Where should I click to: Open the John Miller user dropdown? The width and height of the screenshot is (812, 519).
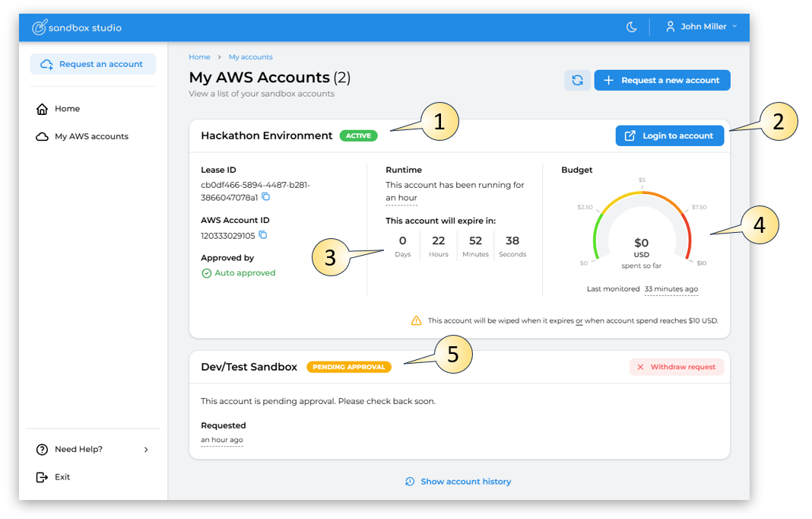pyautogui.click(x=701, y=27)
